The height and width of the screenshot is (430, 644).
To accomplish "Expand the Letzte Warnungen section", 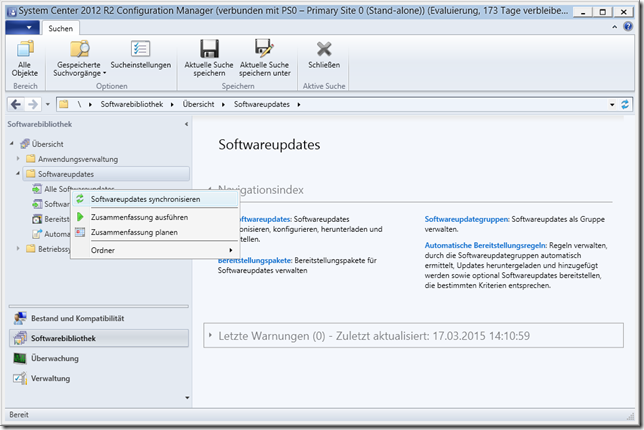I will tap(210, 335).
